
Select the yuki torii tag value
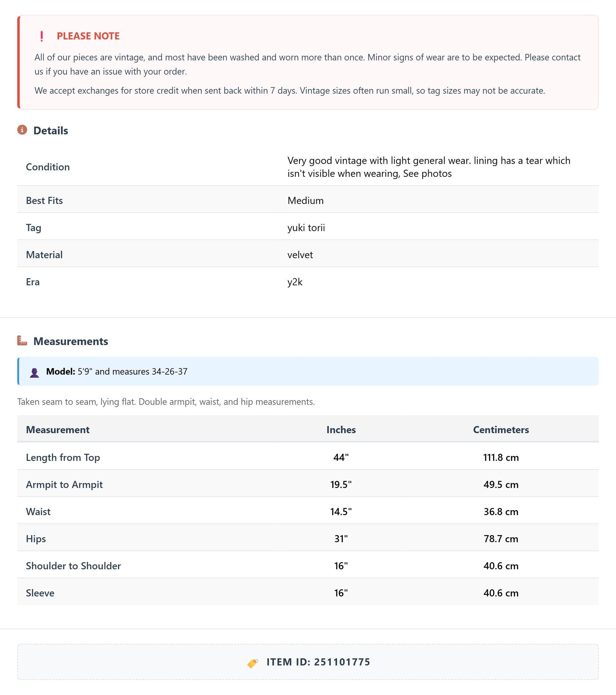point(306,227)
